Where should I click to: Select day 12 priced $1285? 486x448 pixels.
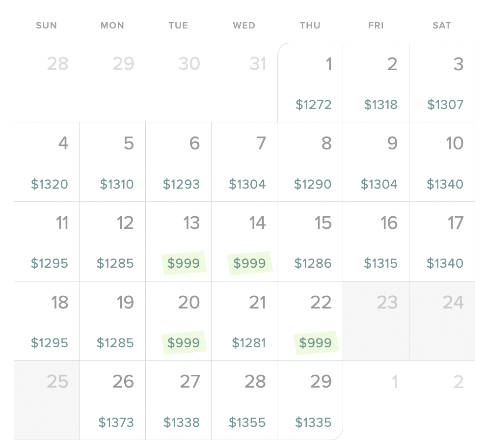[112, 241]
